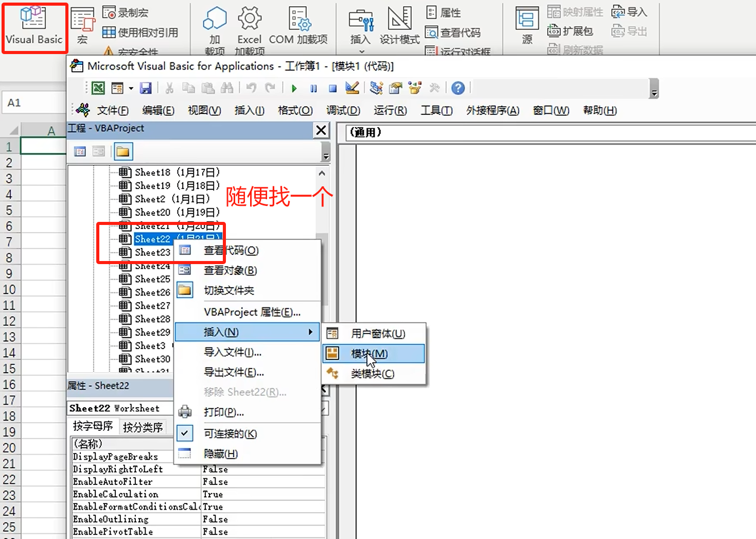Save the workbook from VBA toolbar

tap(146, 88)
